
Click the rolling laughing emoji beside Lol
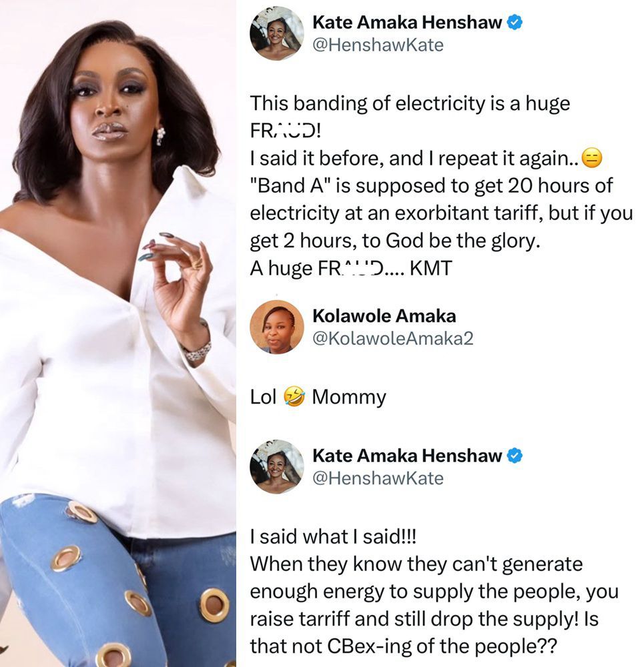294,398
